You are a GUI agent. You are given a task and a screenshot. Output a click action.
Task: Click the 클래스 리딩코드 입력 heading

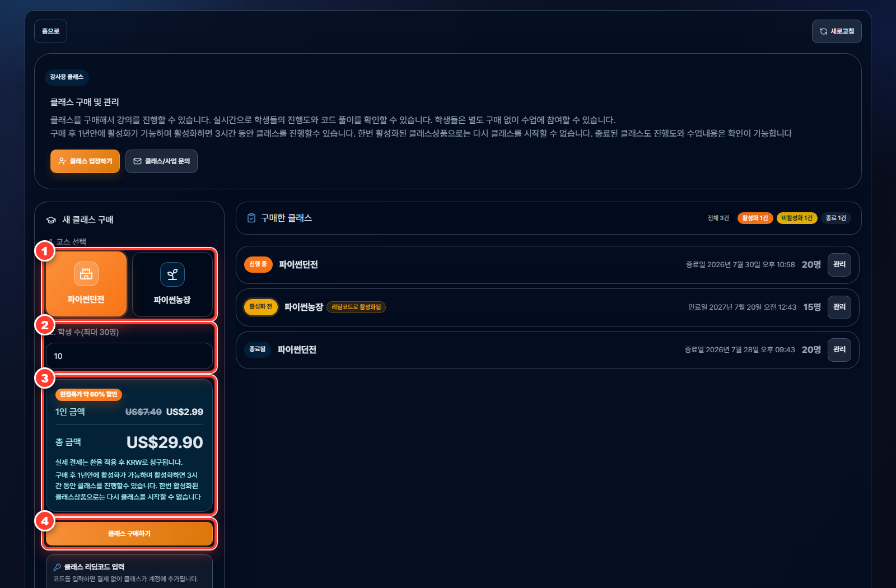[x=94, y=567]
